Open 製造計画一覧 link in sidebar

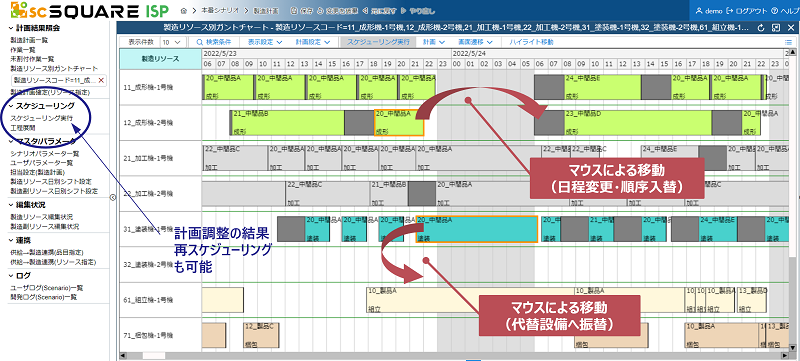point(29,39)
